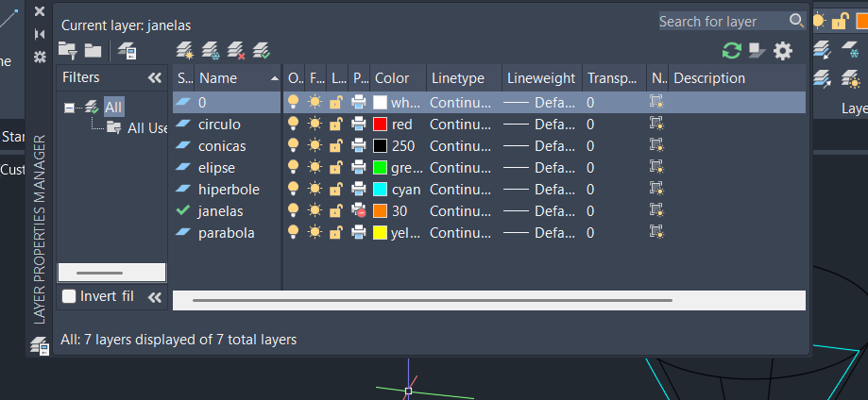The height and width of the screenshot is (400, 868).
Task: Refresh the layer list with green arrows
Action: [732, 51]
